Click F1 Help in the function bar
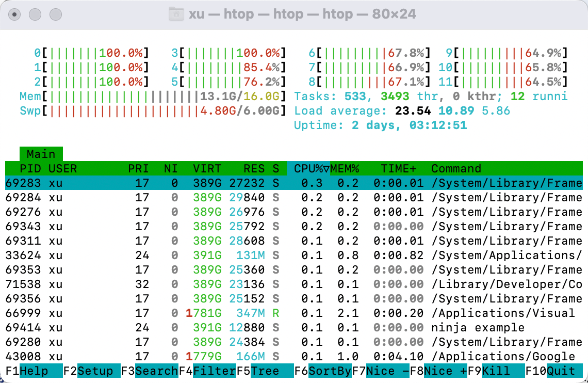Image resolution: width=588 pixels, height=383 pixels. pos(34,371)
